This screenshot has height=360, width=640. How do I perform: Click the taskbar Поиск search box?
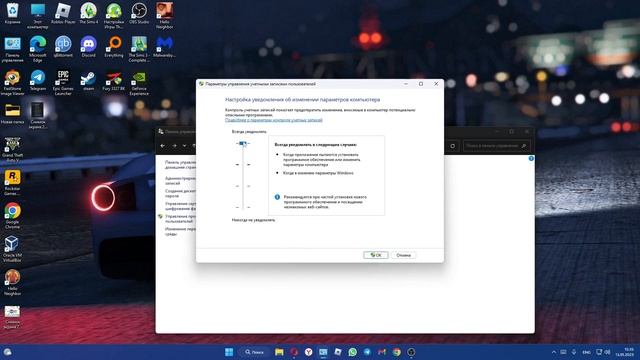coord(255,352)
